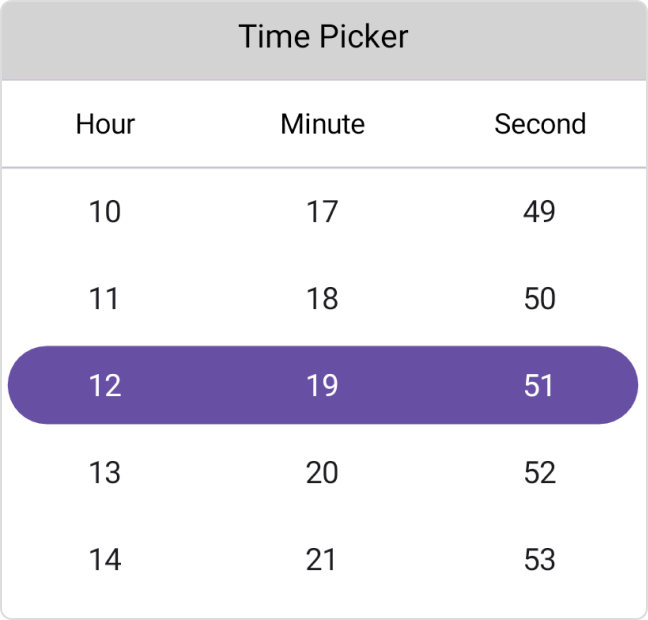Pick hour 13 in Hour column
The image size is (648, 620).
pyautogui.click(x=105, y=472)
